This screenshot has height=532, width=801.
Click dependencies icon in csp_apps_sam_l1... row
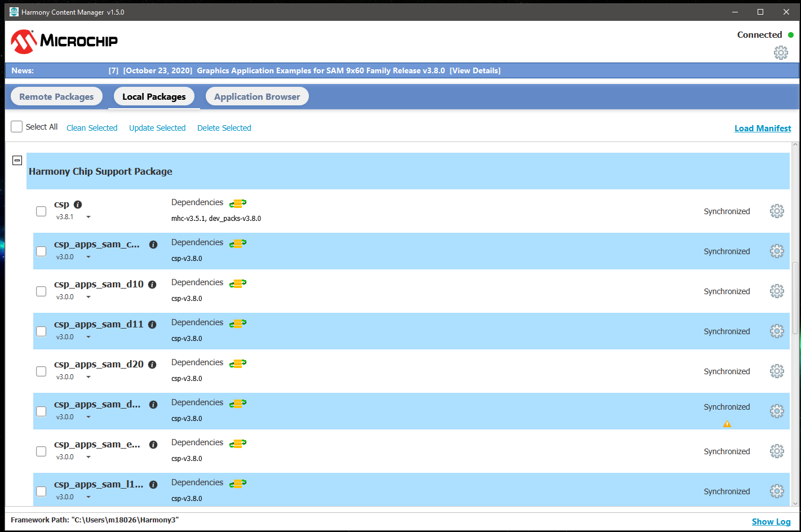click(238, 483)
